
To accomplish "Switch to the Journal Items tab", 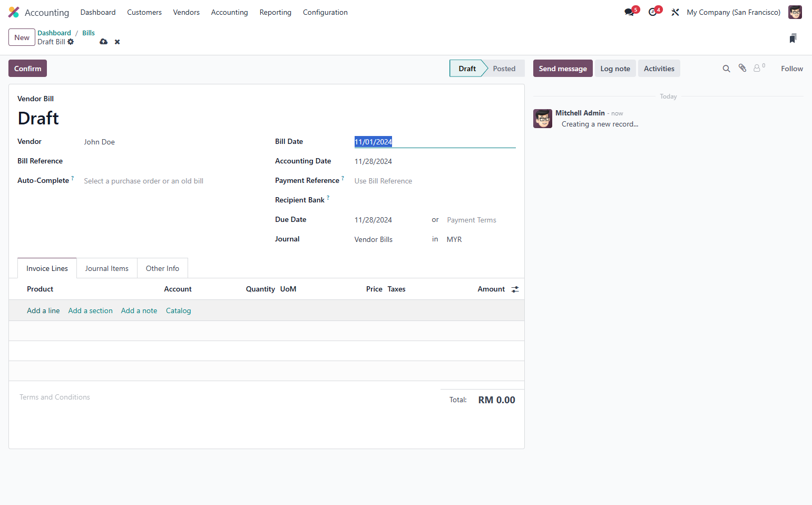I will click(107, 268).
